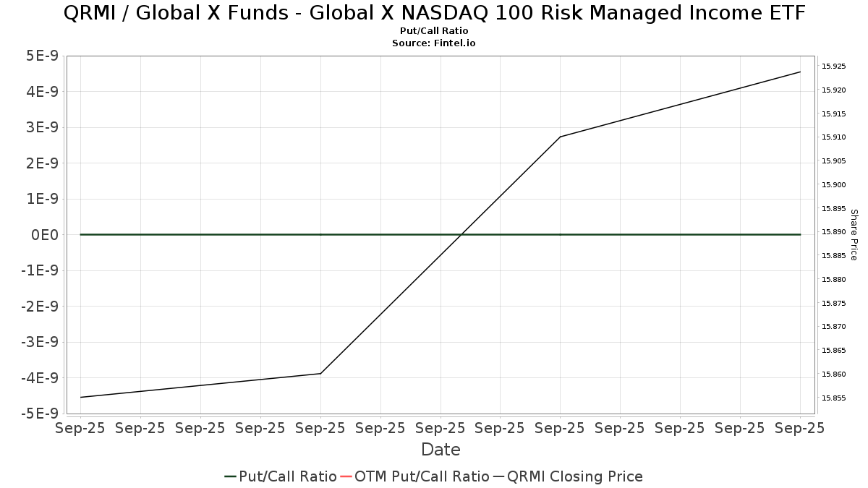Click the Put/Call Ratio subtitle
This screenshot has height=488, width=868.
click(x=434, y=31)
